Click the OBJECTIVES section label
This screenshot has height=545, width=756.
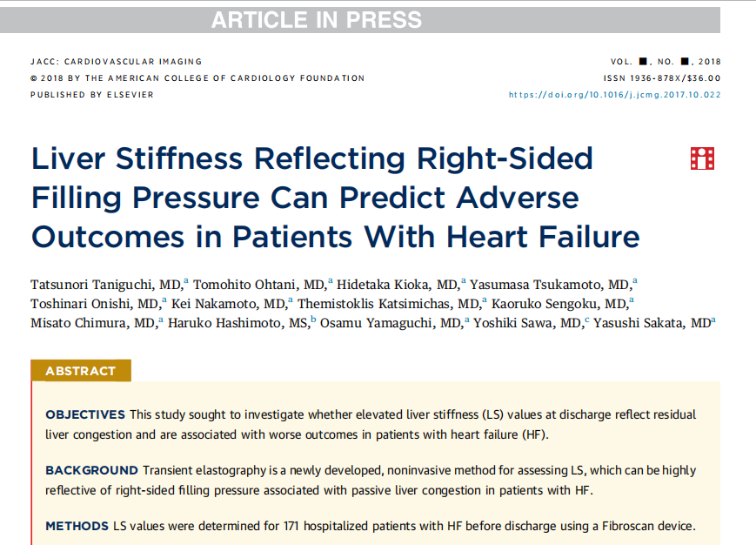click(85, 414)
